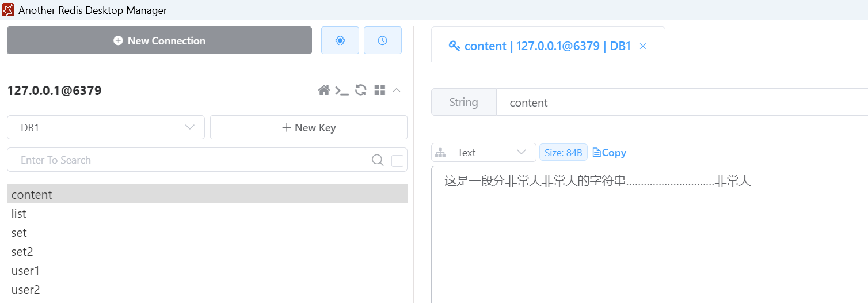
Task: Refresh the 127.0.0.1@6379 connection
Action: click(361, 90)
